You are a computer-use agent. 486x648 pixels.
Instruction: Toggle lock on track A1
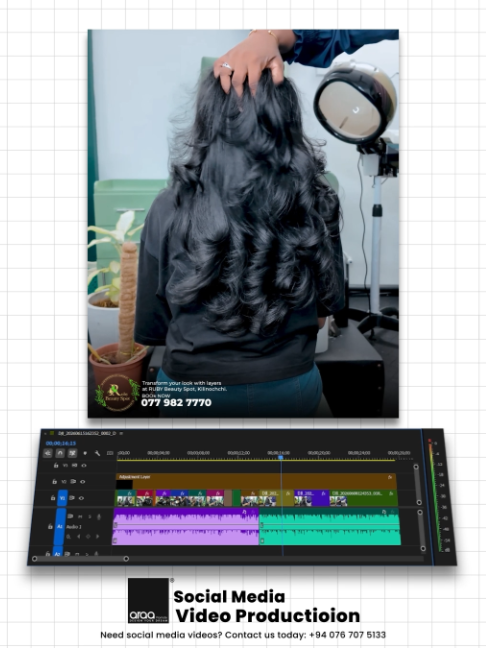(x=50, y=526)
